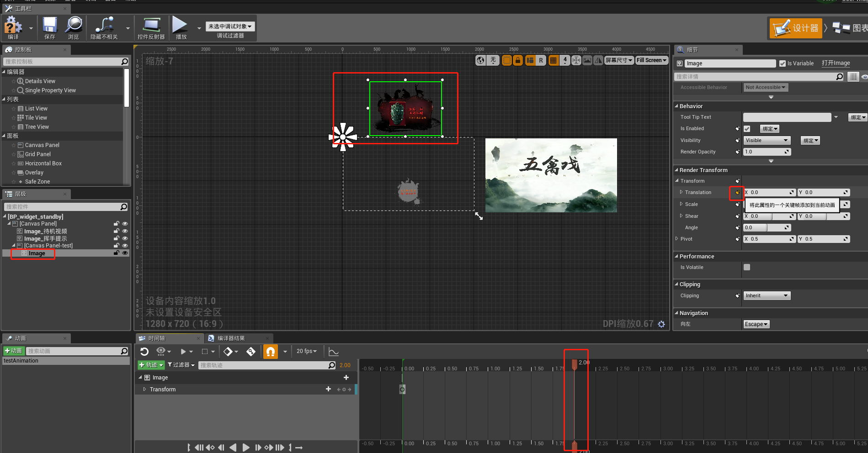Open the Visibility dropdown set to Visible
Screen dimensions: 868x453
pos(767,140)
